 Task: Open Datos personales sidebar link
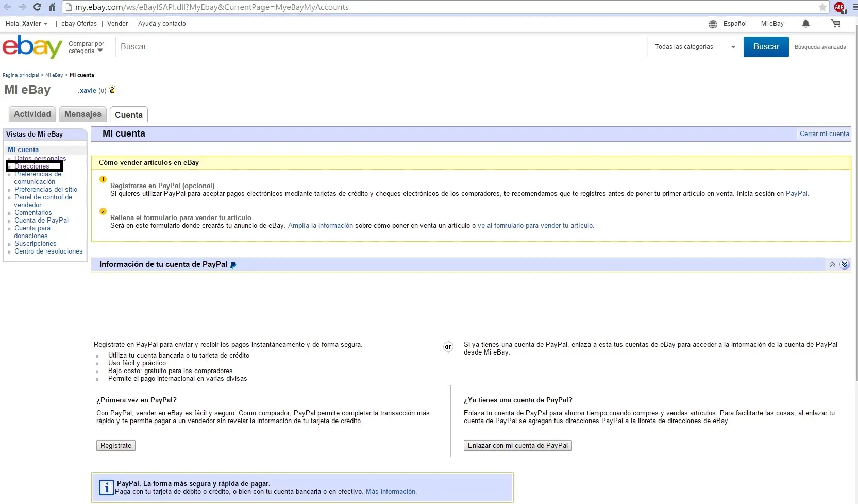40,158
